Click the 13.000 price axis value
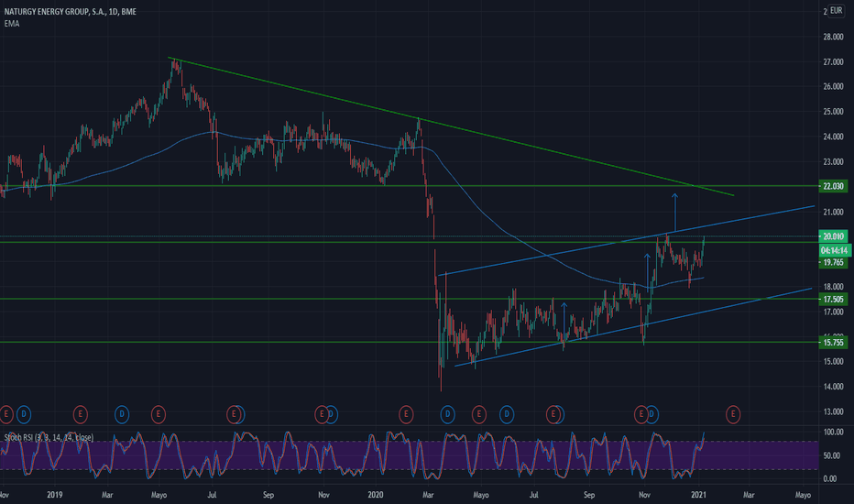 (833, 412)
